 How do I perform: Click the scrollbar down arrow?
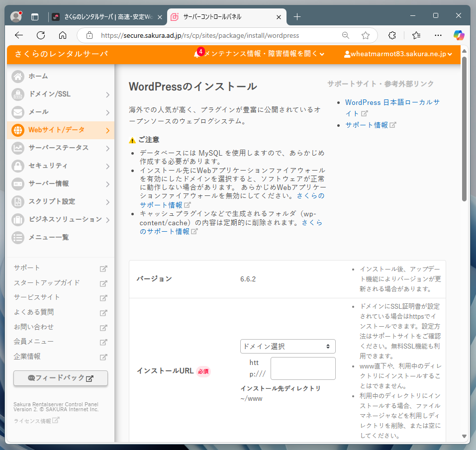[464, 436]
